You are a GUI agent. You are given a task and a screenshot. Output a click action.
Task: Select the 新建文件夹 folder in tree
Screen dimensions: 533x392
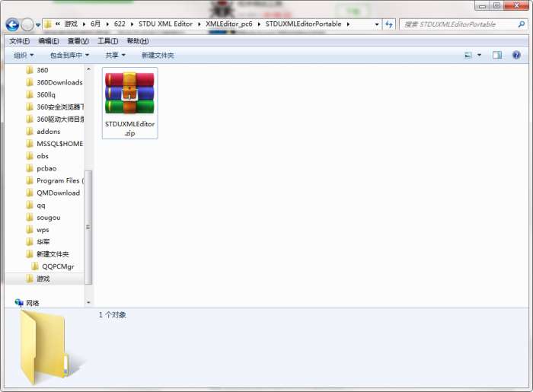(x=47, y=254)
